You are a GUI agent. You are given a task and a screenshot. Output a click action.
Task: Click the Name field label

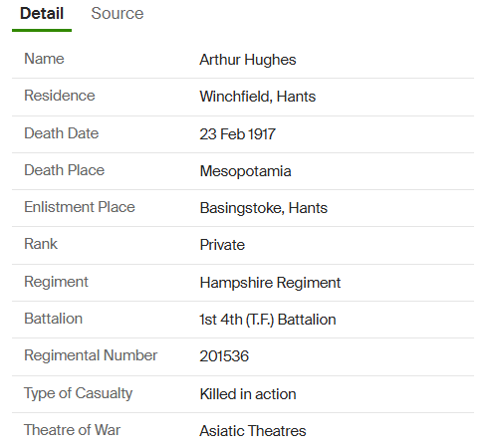click(x=44, y=59)
